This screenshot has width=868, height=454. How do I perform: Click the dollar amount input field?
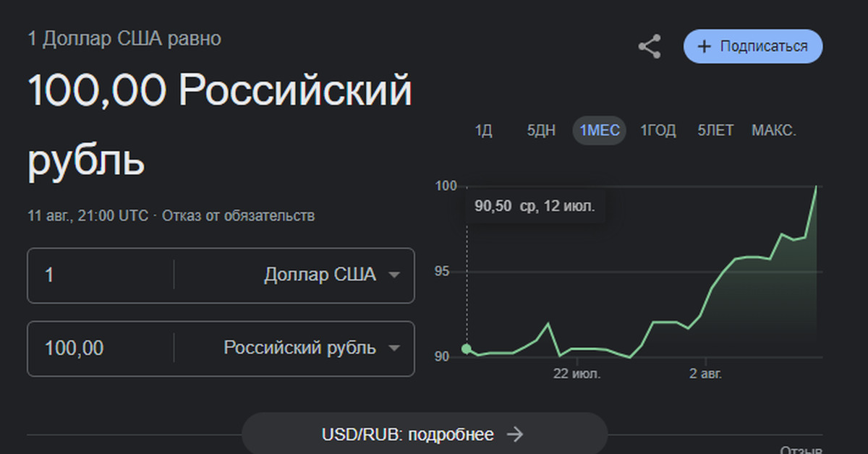100,275
